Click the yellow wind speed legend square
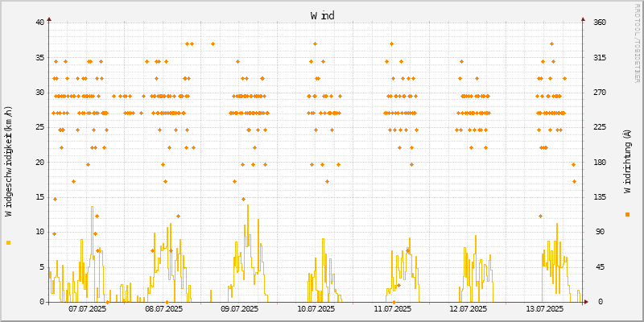 click(8, 242)
